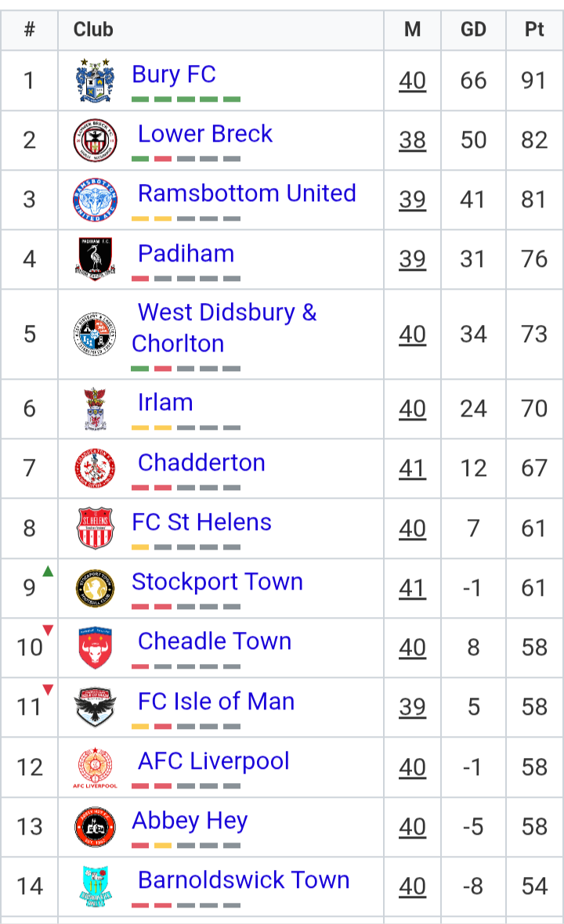This screenshot has width=564, height=924.
Task: Click the Padiham club badge
Action: 95,259
